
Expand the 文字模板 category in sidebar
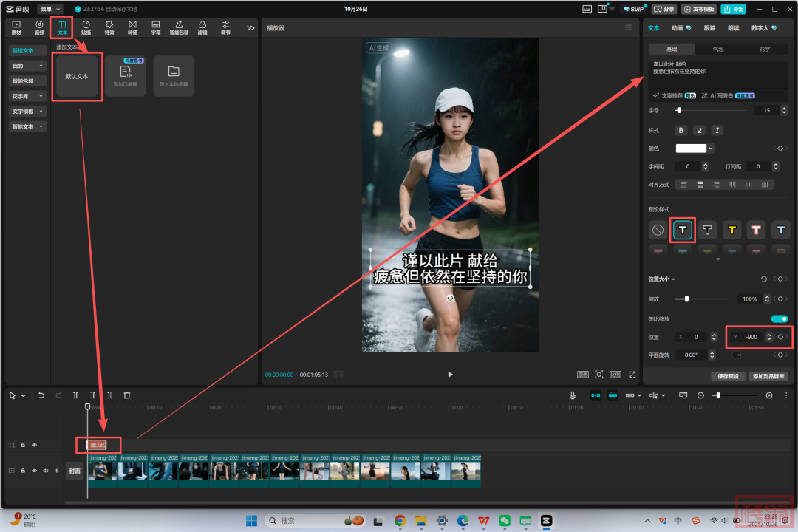[x=27, y=112]
